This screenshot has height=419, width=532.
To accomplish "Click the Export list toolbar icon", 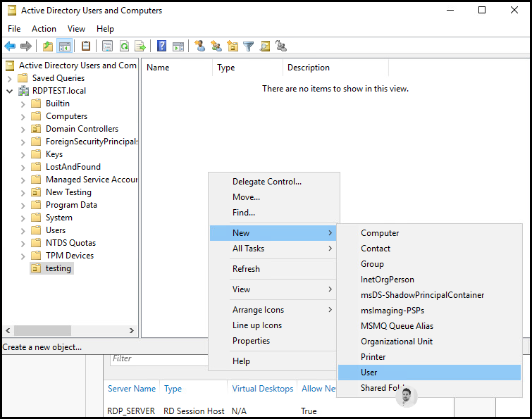I will (x=140, y=46).
